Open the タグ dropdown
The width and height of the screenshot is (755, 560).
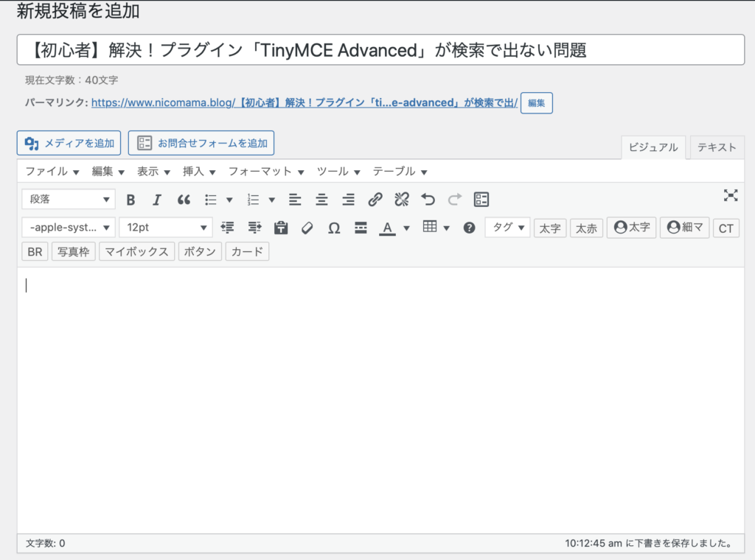(x=507, y=227)
